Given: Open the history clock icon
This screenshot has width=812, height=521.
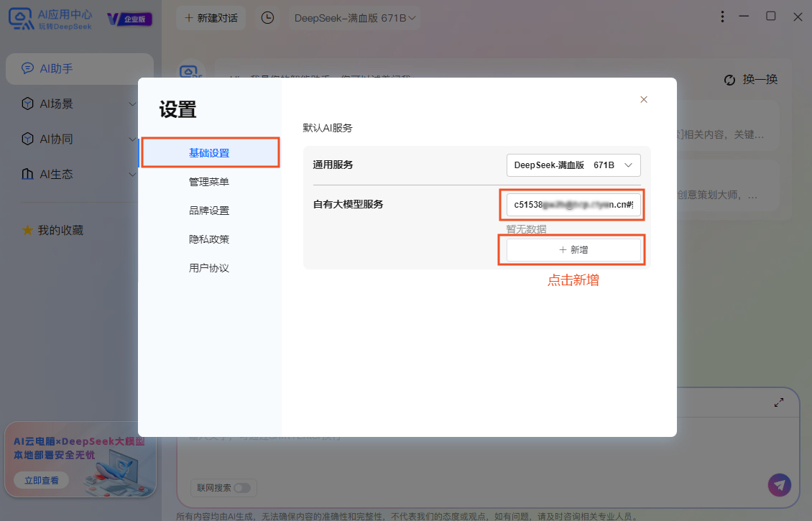Looking at the screenshot, I should pos(267,18).
